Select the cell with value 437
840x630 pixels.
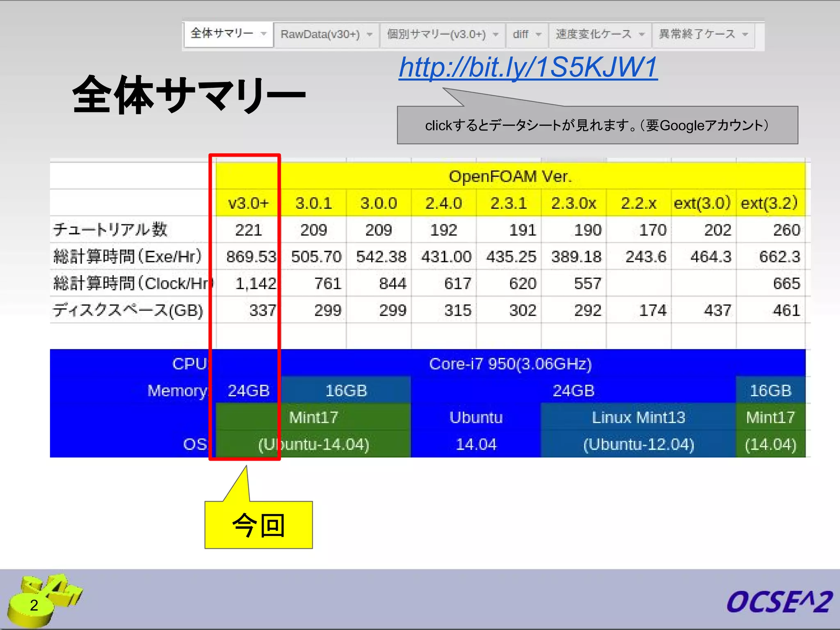pos(703,310)
